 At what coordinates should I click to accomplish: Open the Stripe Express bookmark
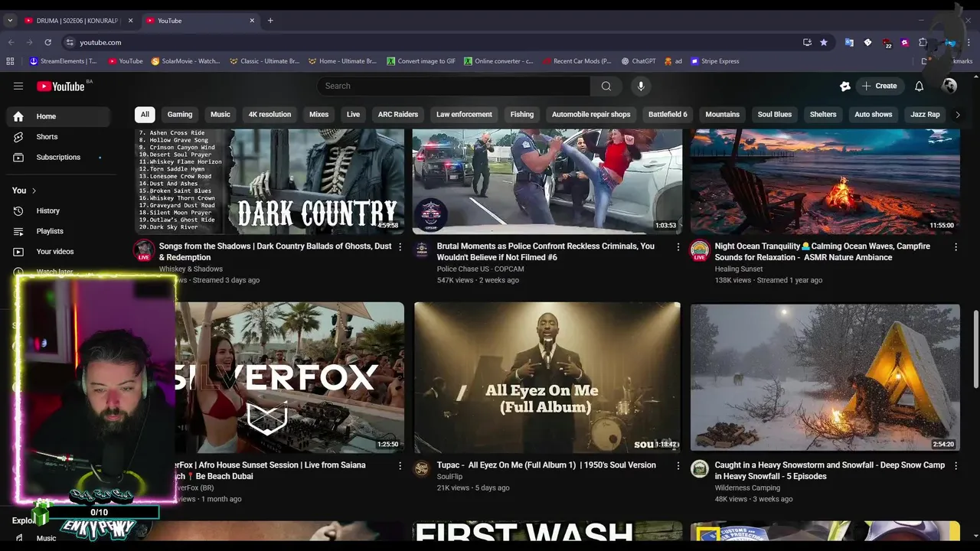click(x=714, y=61)
